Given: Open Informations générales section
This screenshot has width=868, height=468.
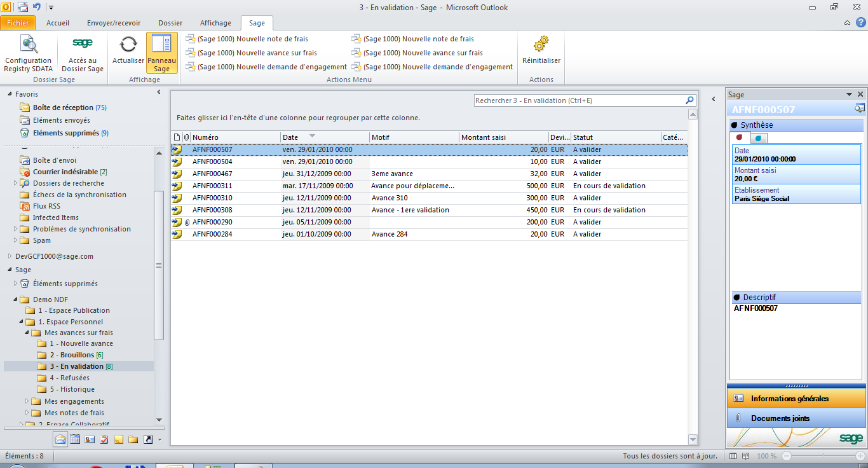Looking at the screenshot, I should click(796, 399).
